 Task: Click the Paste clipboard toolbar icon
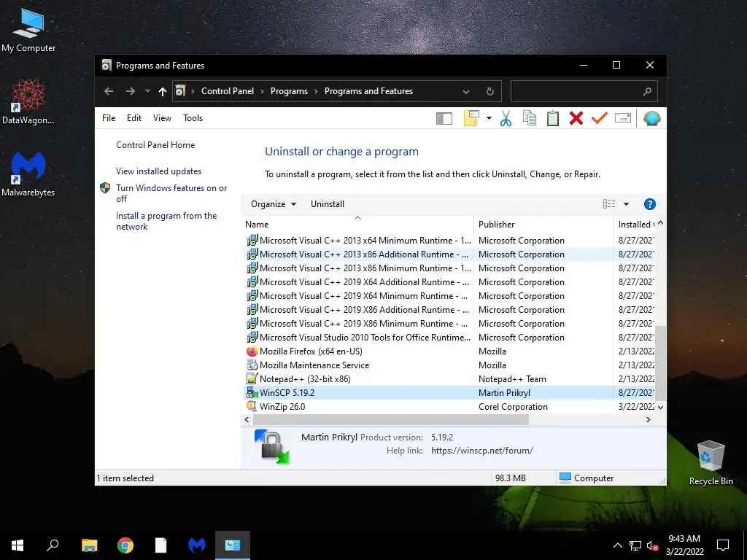pyautogui.click(x=553, y=118)
